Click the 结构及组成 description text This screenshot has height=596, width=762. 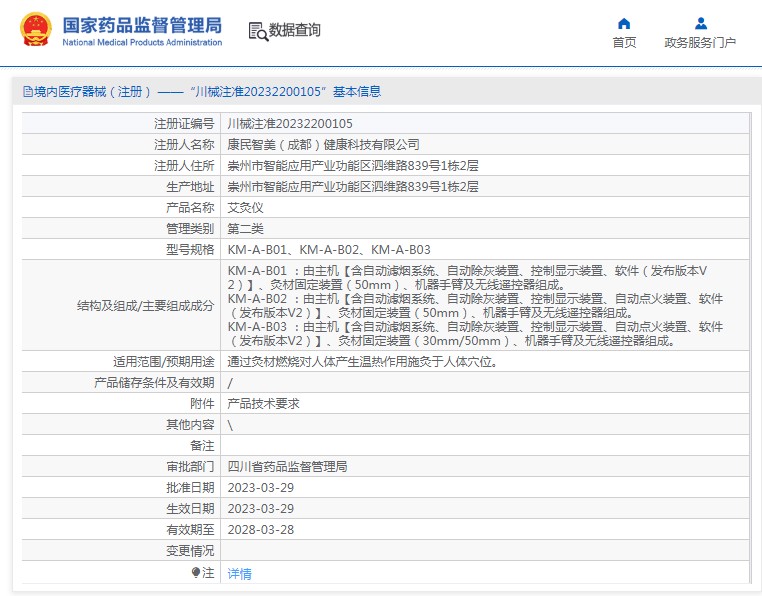tap(475, 305)
